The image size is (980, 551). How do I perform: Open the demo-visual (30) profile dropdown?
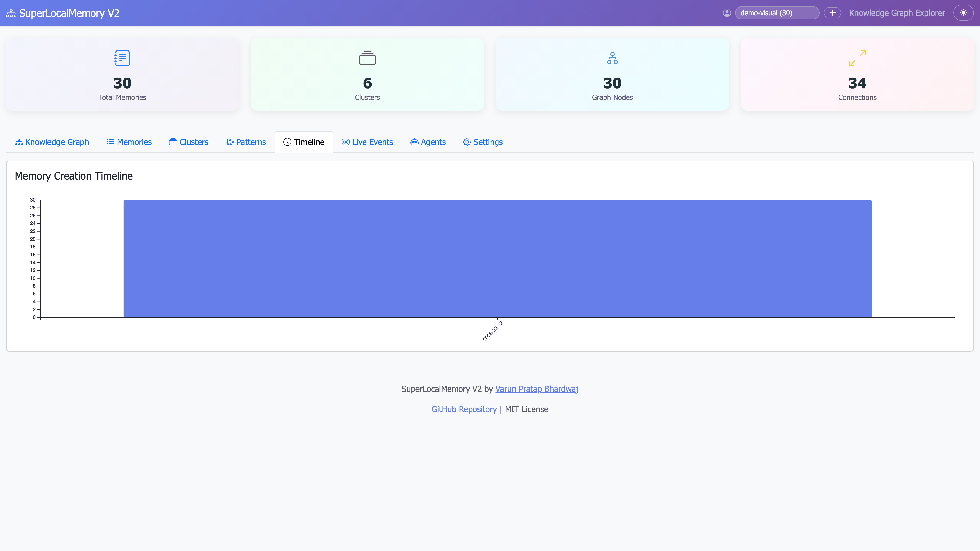777,13
